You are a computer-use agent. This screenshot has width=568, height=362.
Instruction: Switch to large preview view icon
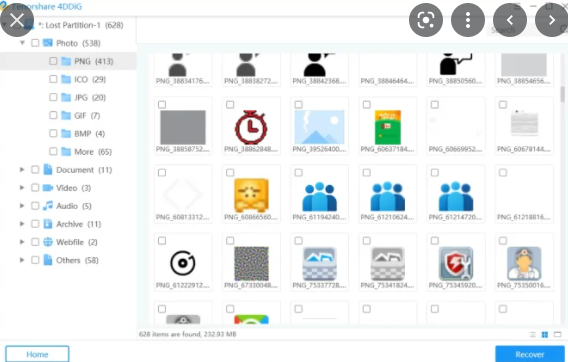(557, 334)
